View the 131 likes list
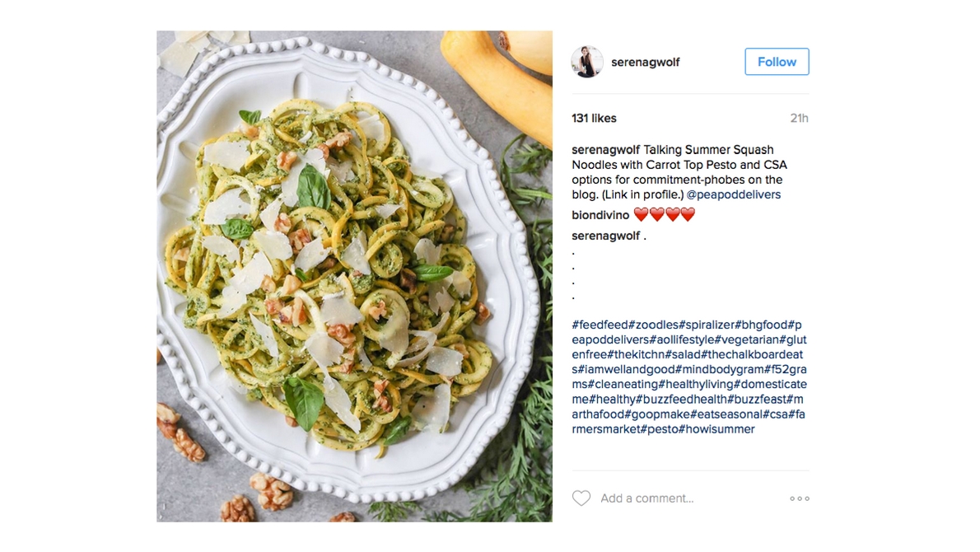The image size is (980, 552). coord(594,118)
